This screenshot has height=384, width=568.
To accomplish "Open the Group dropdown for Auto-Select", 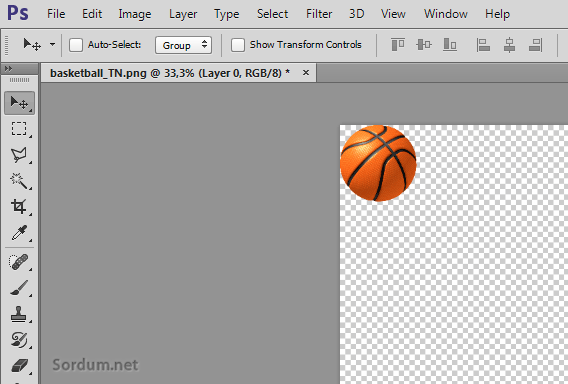I will pos(183,45).
